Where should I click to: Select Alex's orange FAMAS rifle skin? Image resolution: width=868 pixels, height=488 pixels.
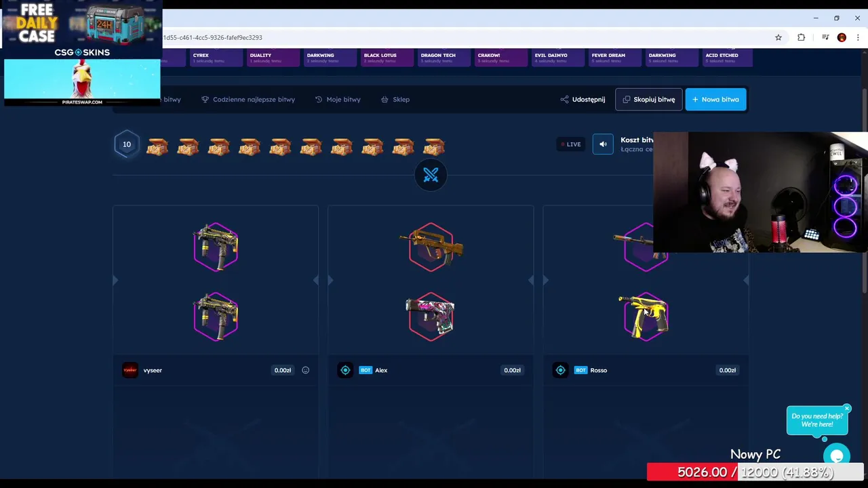431,246
